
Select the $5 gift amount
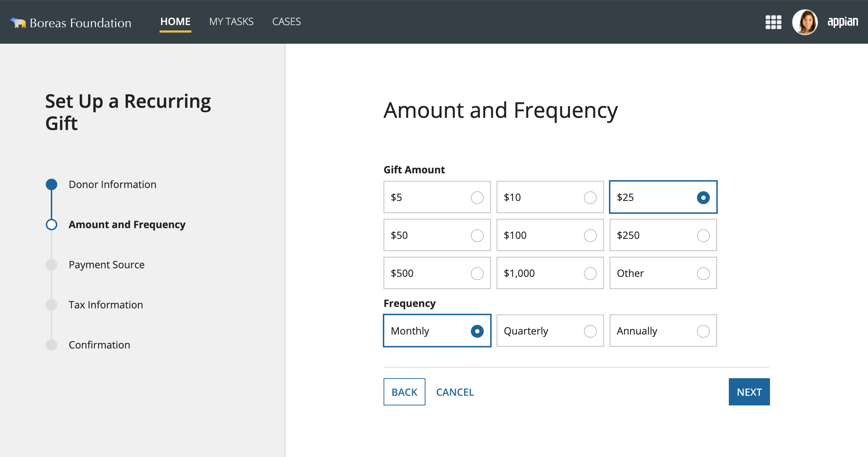point(437,197)
